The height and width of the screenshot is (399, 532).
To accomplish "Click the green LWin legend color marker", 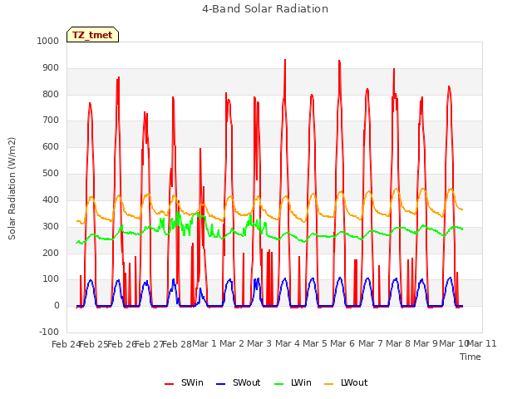I will point(278,384).
